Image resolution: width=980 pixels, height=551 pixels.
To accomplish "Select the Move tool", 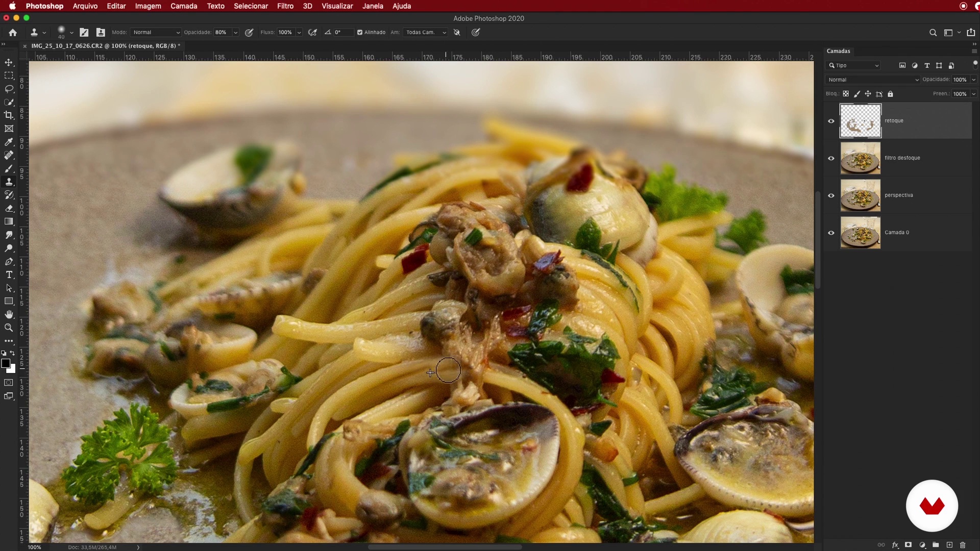I will 9,62.
